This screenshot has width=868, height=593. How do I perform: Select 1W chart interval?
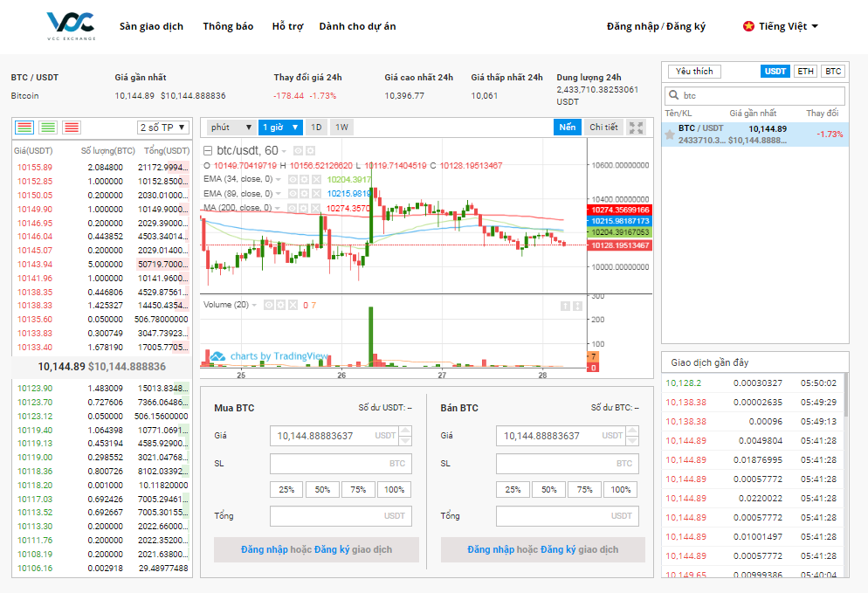pyautogui.click(x=342, y=128)
